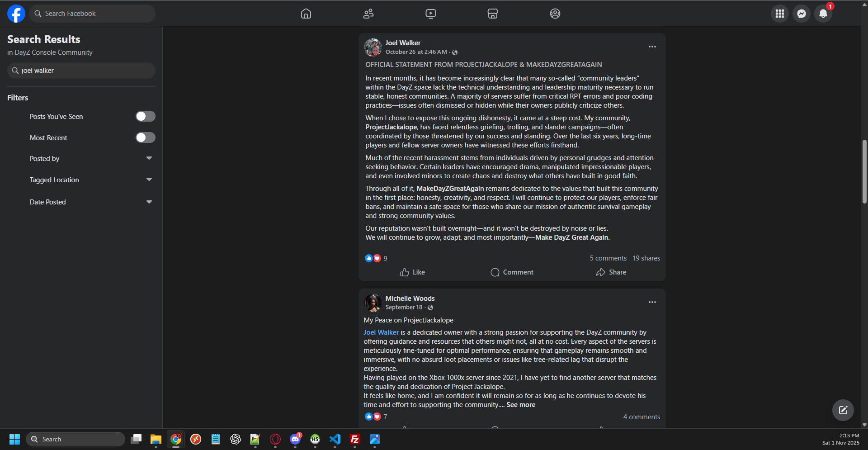Focus the Search Facebook field

pos(93,14)
